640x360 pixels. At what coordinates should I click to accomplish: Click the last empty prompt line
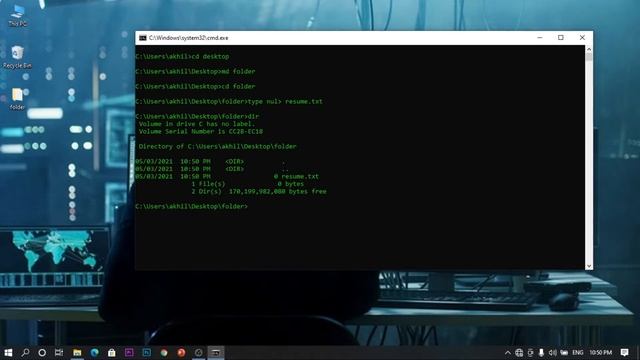click(x=191, y=207)
